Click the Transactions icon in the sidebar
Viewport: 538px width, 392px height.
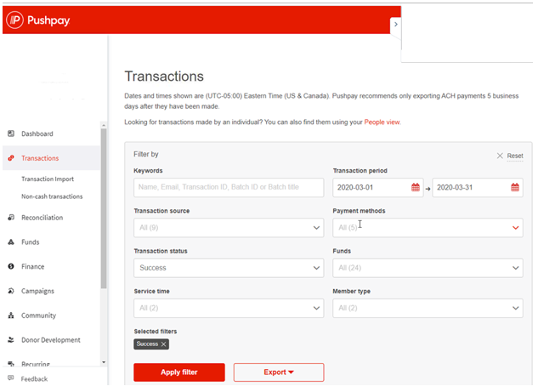(11, 158)
